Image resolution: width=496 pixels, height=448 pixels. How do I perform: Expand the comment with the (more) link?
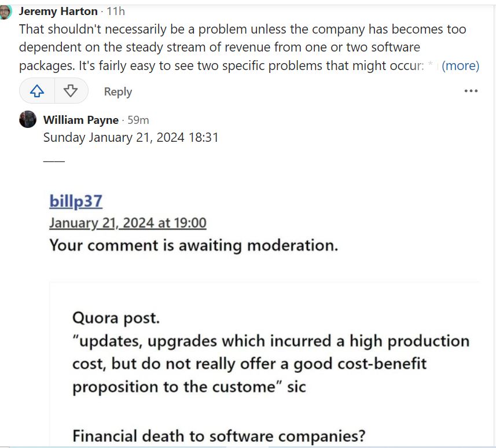[460, 66]
